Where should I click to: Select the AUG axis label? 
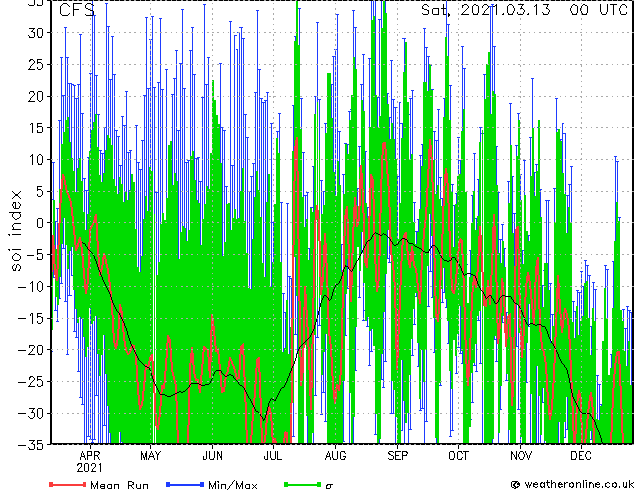pos(335,456)
